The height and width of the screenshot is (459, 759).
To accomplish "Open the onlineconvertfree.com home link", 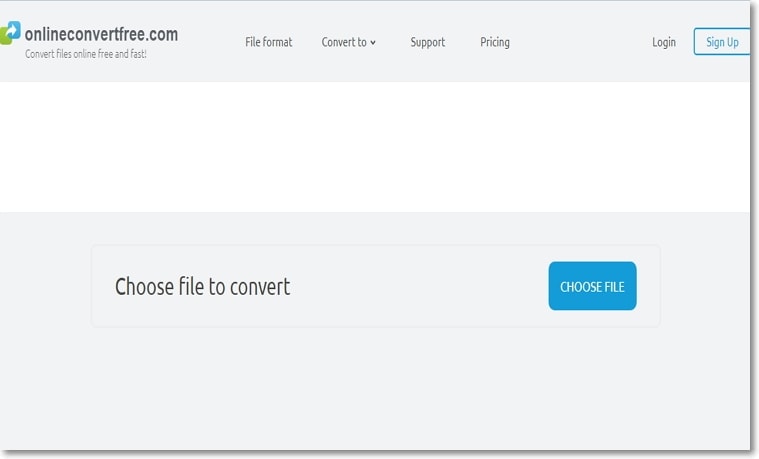I will pyautogui.click(x=101, y=34).
